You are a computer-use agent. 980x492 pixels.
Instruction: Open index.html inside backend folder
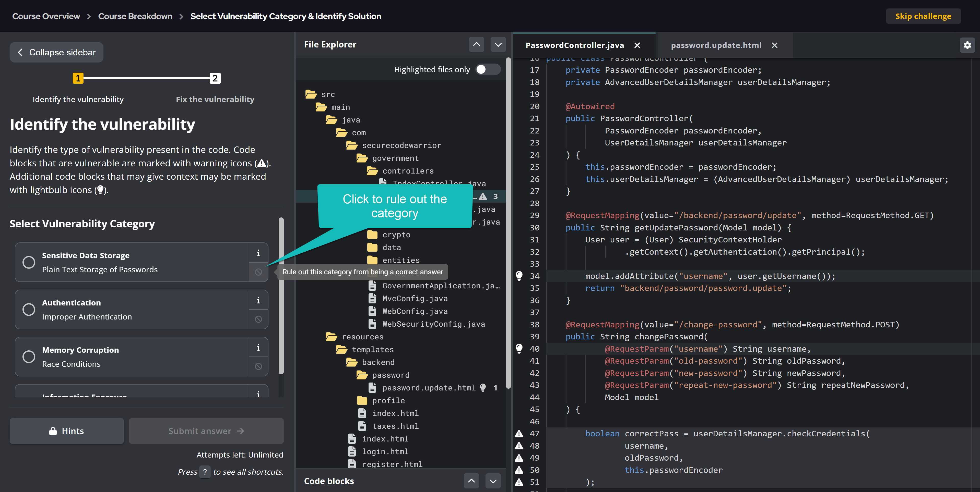click(388, 413)
